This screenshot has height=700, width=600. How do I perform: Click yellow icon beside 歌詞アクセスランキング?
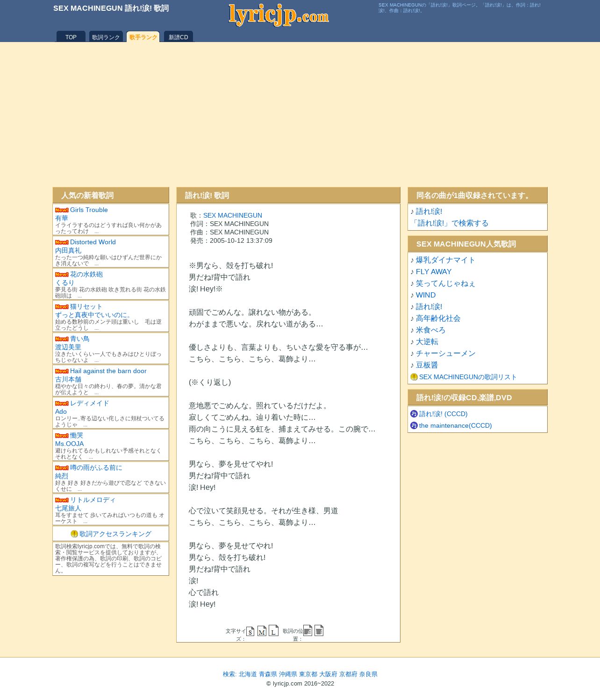[x=74, y=534]
